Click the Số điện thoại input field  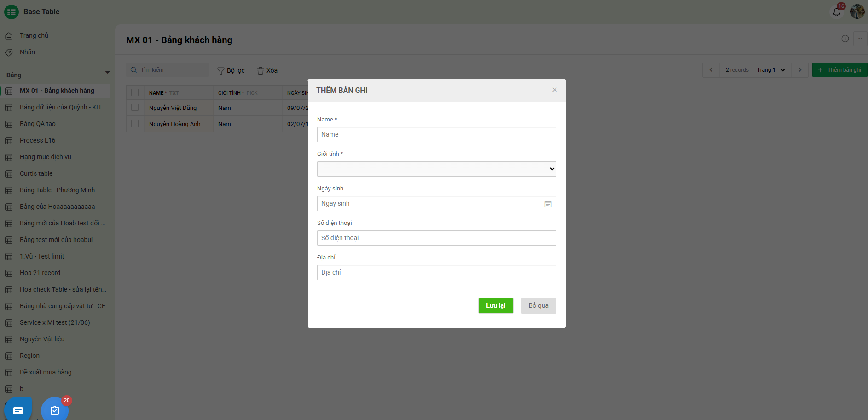(436, 238)
